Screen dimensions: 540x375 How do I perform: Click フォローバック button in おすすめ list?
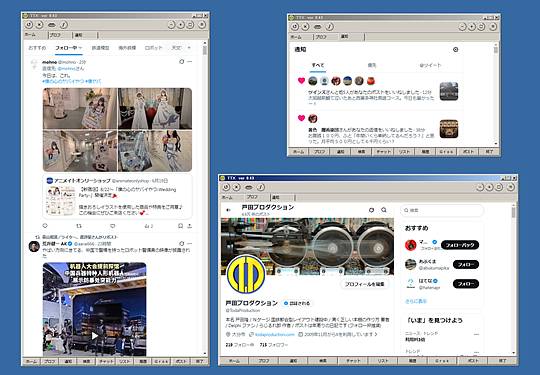click(460, 245)
